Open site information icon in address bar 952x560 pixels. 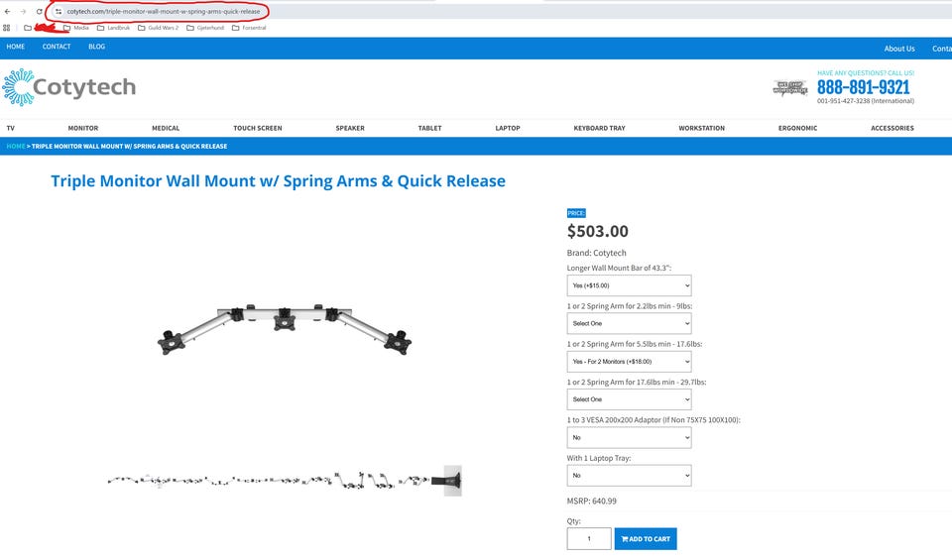[x=59, y=12]
